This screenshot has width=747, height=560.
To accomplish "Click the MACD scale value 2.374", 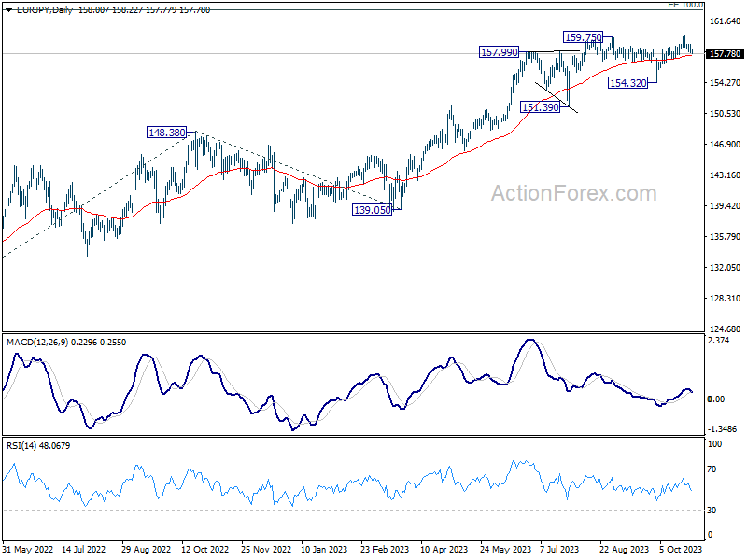I will point(719,341).
